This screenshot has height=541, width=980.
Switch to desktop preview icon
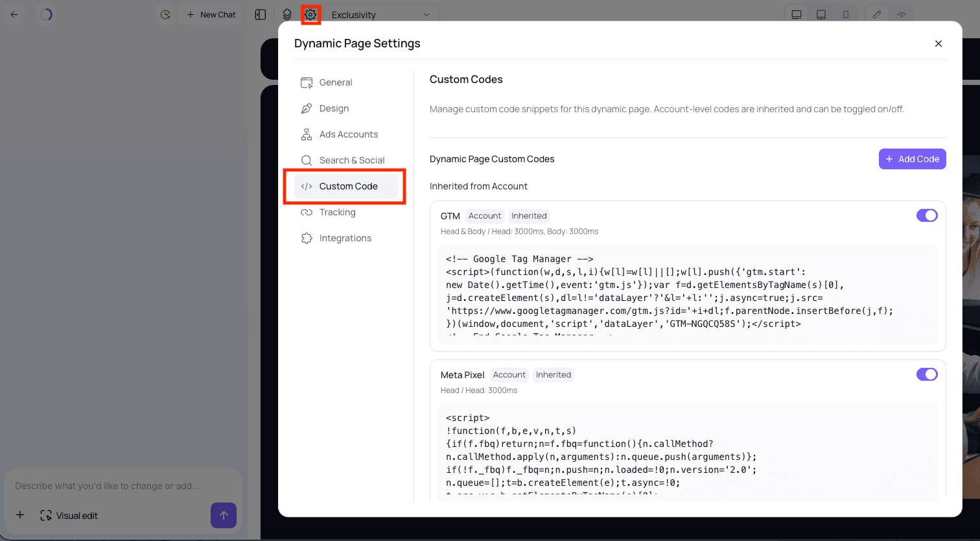[797, 14]
